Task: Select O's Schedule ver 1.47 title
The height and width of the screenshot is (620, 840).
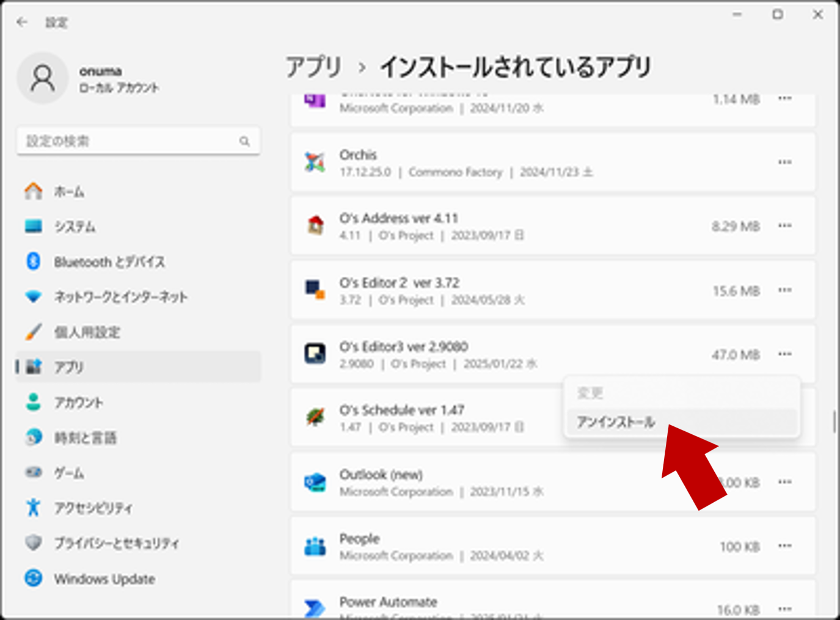Action: click(x=402, y=410)
